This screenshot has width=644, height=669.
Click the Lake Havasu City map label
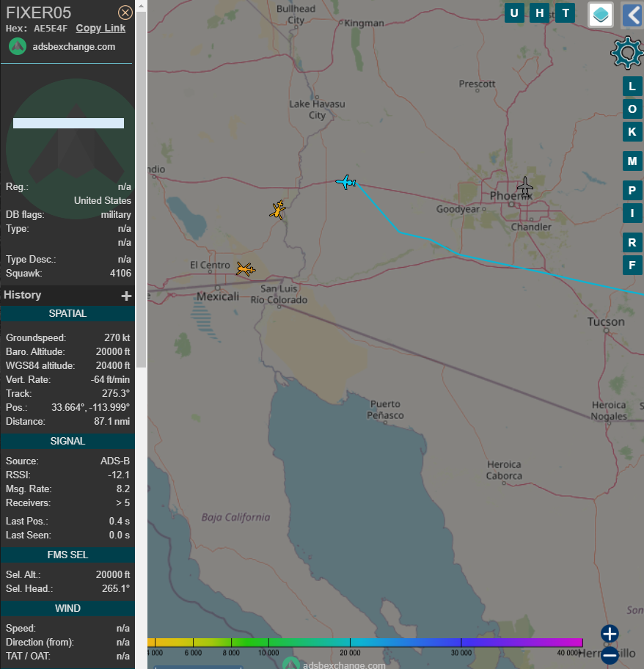(x=317, y=109)
